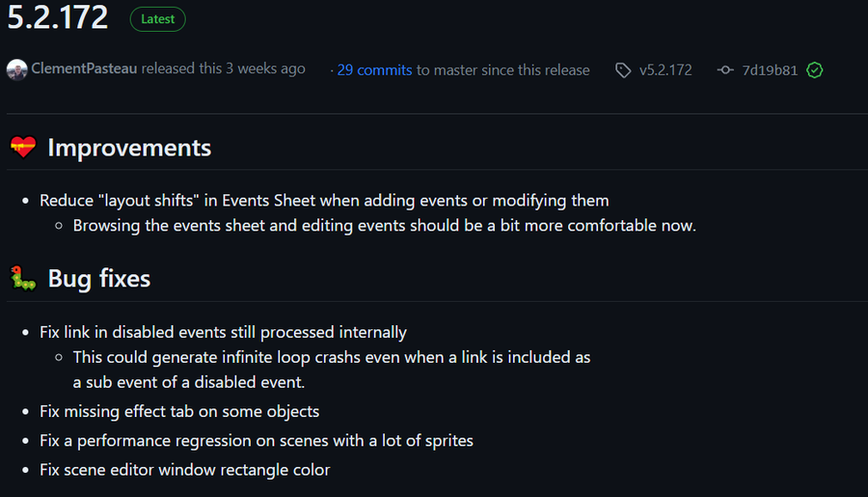Viewport: 868px width, 497px height.
Task: Click the Improvements section heading
Action: [x=129, y=148]
